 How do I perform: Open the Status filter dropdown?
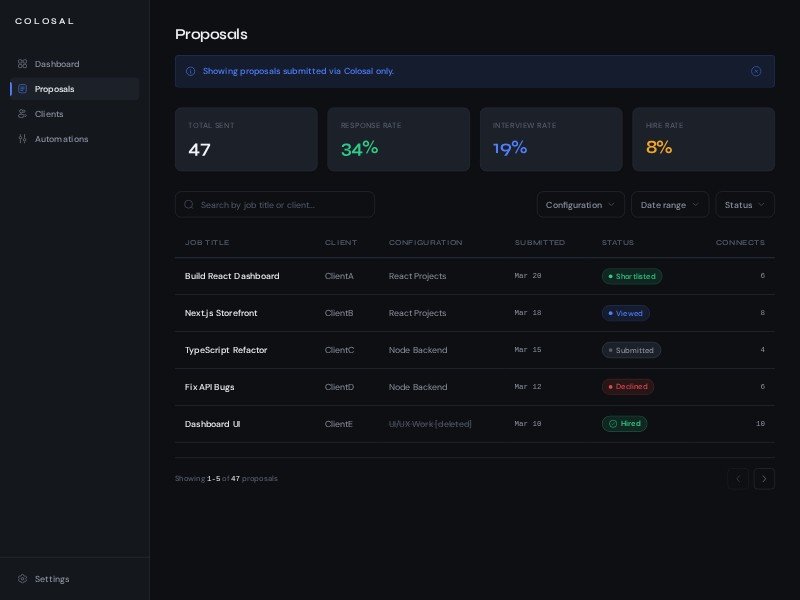[x=745, y=204]
